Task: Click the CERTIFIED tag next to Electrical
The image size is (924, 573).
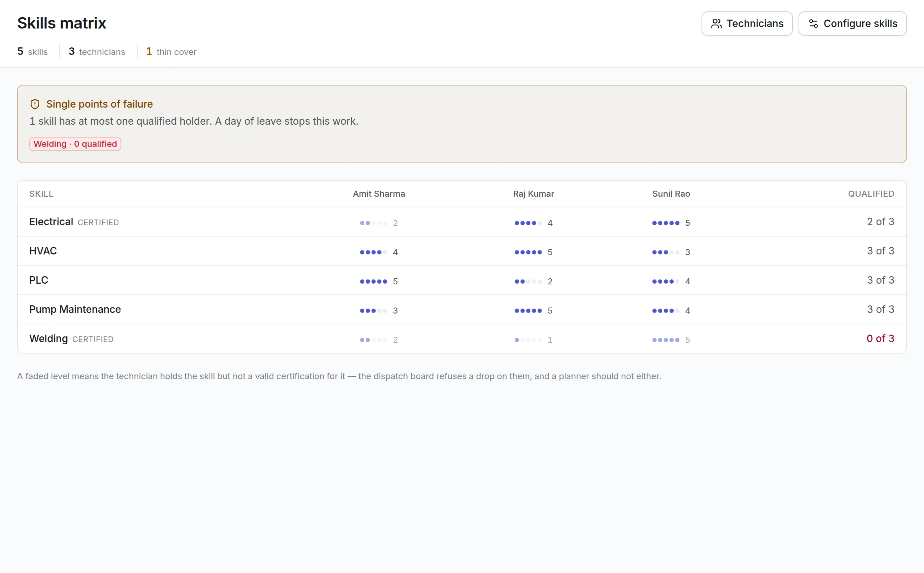Action: 98,222
